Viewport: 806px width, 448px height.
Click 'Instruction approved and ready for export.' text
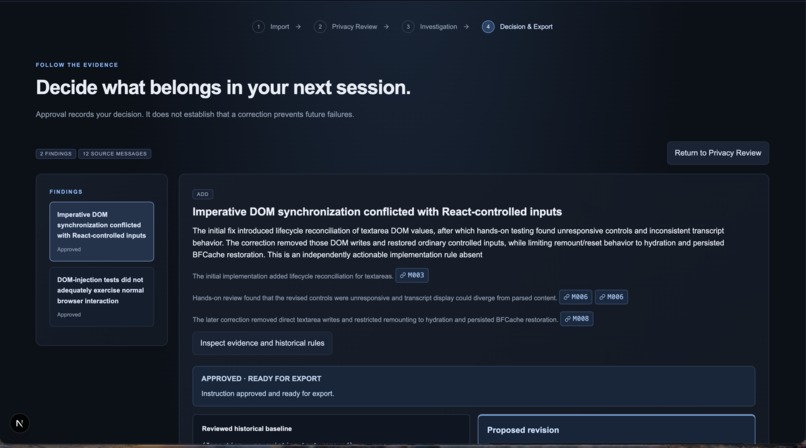tap(267, 394)
